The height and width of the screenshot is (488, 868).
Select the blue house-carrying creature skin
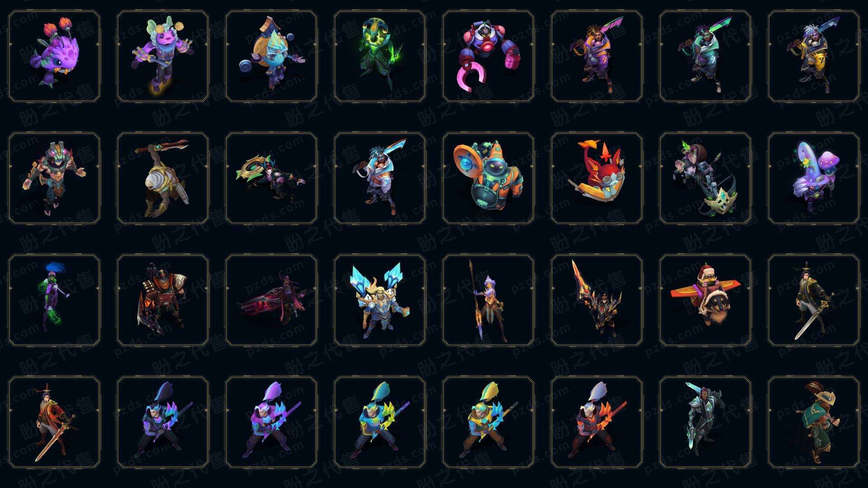[271, 56]
